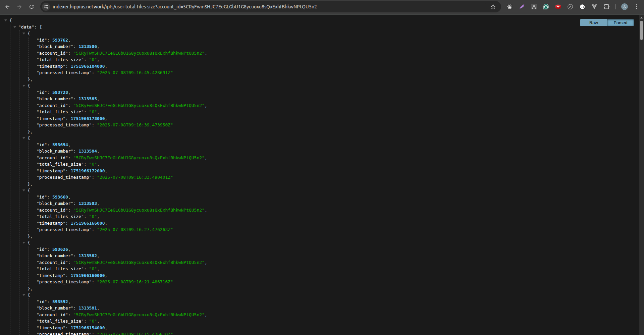The height and width of the screenshot is (335, 644).
Task: Open the React Developer Tools extension
Action: coord(510,7)
